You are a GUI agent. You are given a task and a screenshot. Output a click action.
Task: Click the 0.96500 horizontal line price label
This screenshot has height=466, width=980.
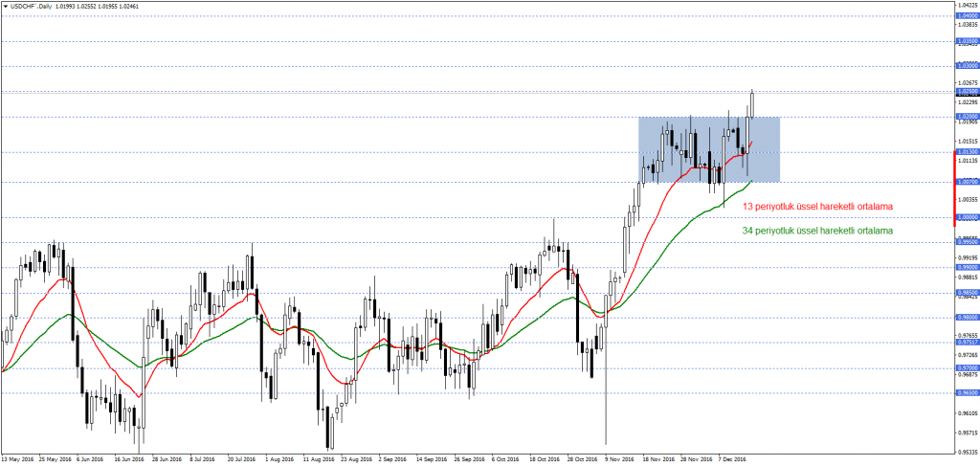(968, 393)
